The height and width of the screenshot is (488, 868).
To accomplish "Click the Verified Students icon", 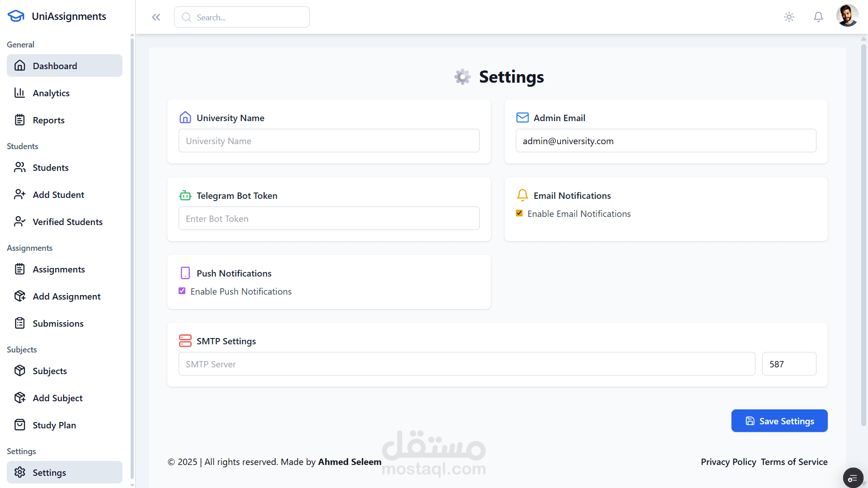I will 19,222.
